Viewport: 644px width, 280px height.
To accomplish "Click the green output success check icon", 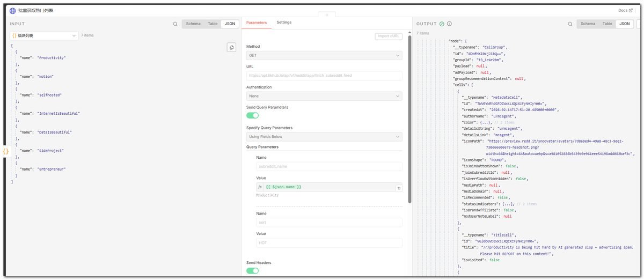I will (x=442, y=24).
